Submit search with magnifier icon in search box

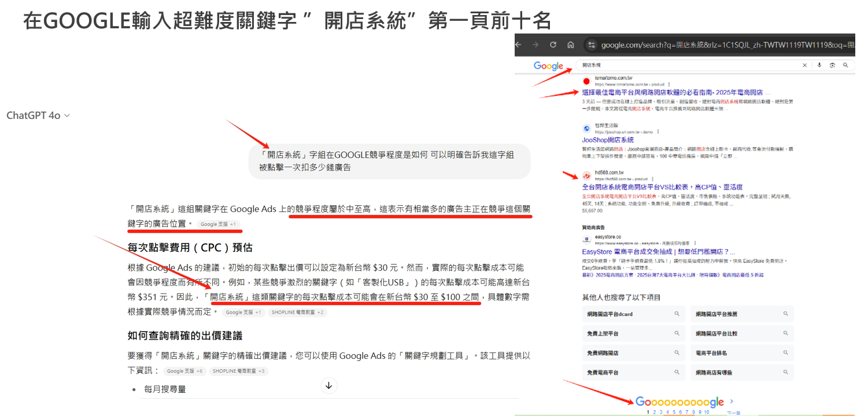(845, 65)
